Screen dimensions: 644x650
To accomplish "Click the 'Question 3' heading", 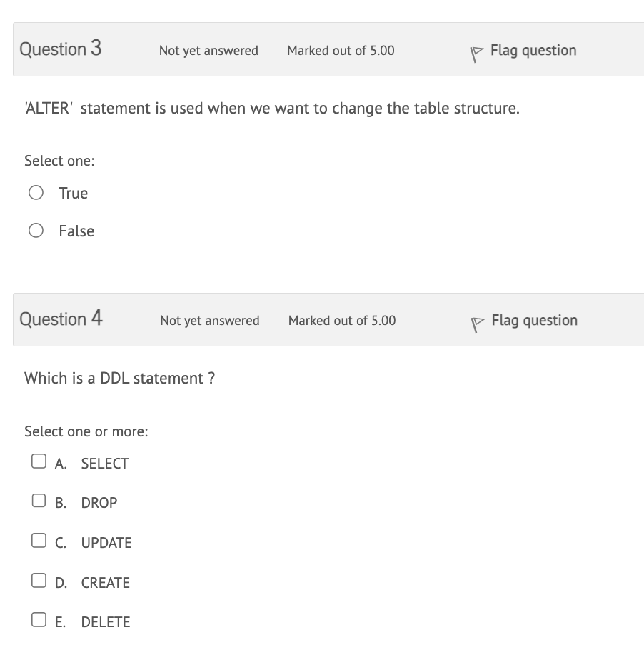I will 61,49.
